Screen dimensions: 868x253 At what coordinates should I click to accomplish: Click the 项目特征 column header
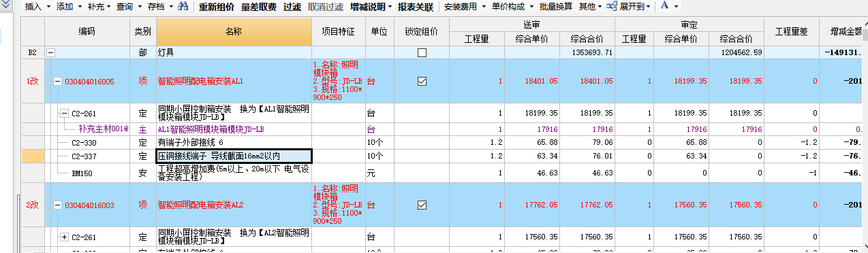tap(338, 32)
